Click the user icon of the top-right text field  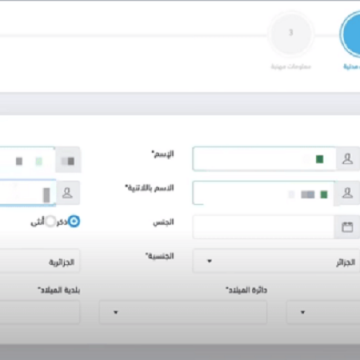tap(348, 159)
